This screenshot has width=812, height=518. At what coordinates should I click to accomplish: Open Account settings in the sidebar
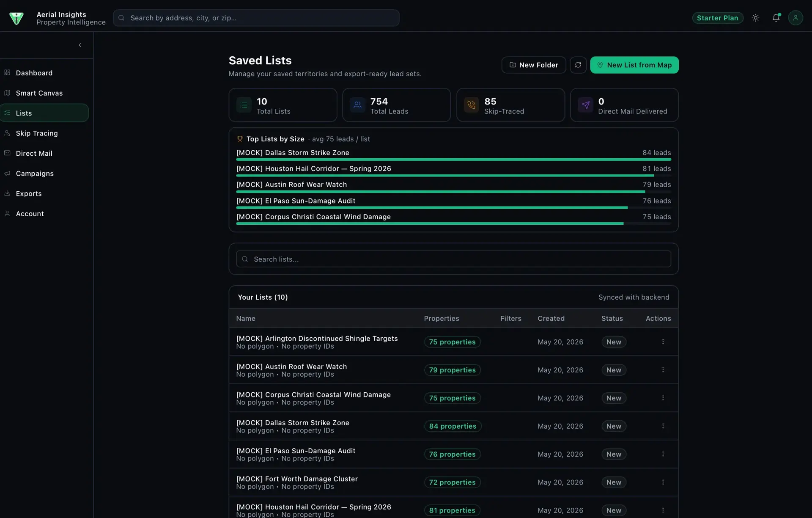44,214
